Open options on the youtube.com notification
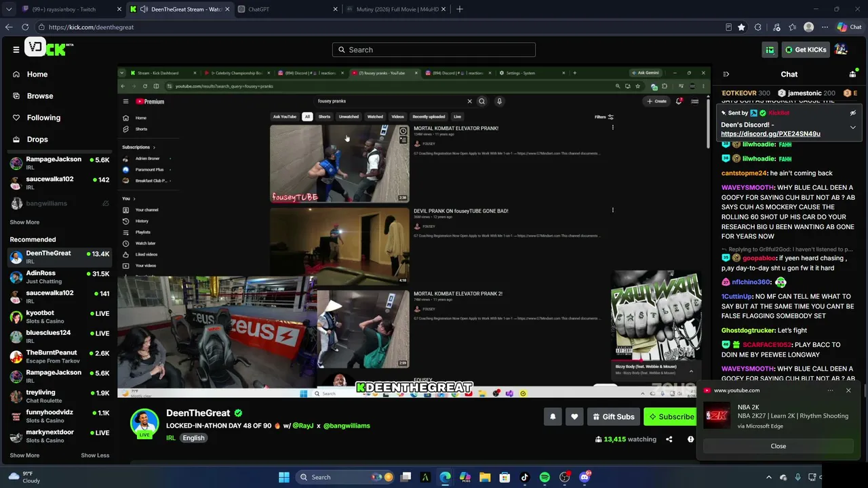 [x=830, y=390]
